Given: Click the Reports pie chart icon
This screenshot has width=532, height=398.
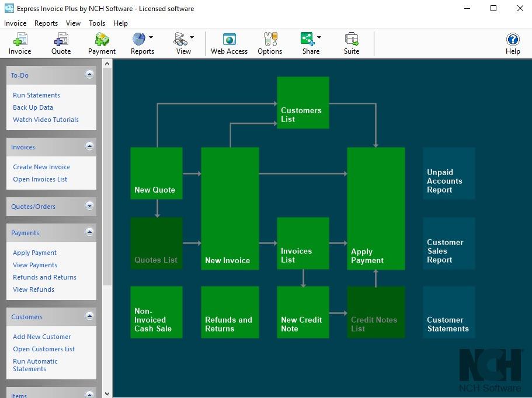Looking at the screenshot, I should click(x=139, y=39).
